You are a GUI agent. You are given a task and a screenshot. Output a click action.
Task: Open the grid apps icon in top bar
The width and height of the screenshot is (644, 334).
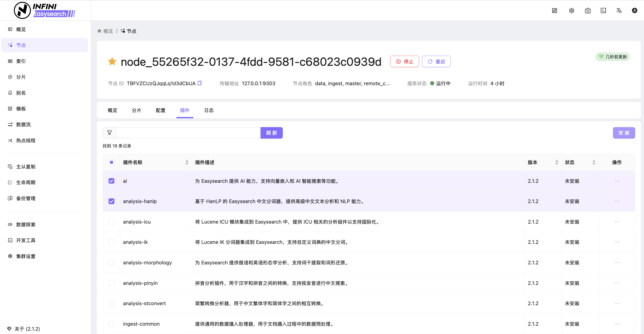coord(555,11)
